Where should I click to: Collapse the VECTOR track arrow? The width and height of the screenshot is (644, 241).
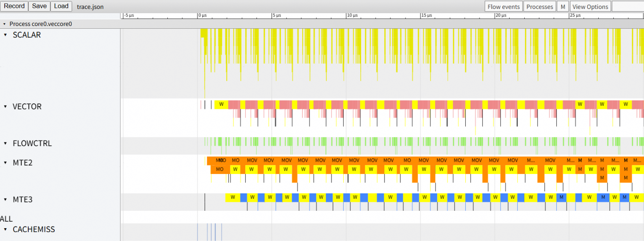(6, 107)
